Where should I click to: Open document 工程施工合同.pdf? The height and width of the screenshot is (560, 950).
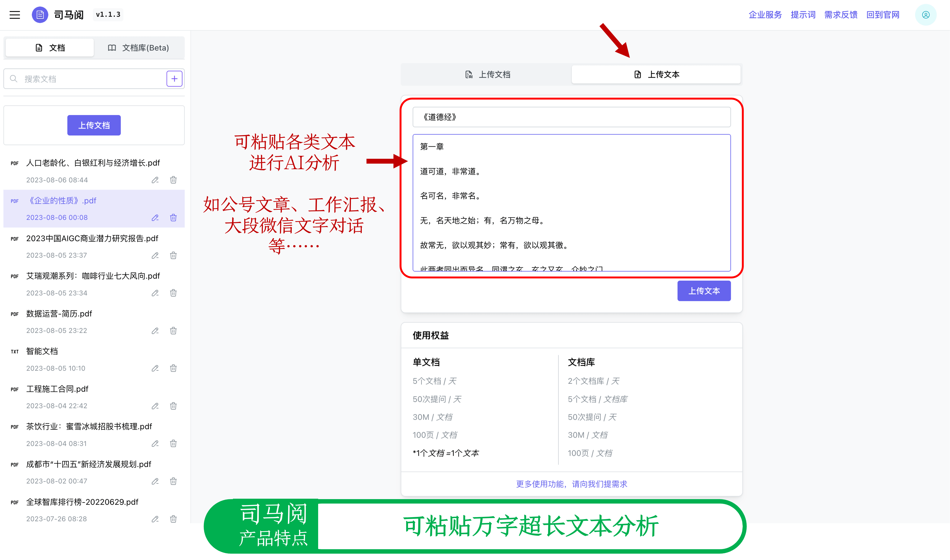57,389
